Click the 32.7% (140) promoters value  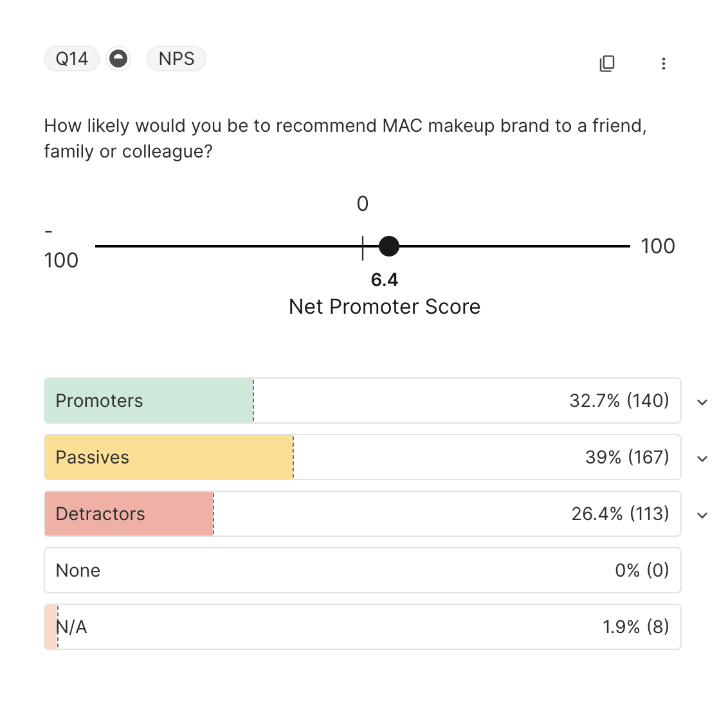[x=619, y=401]
